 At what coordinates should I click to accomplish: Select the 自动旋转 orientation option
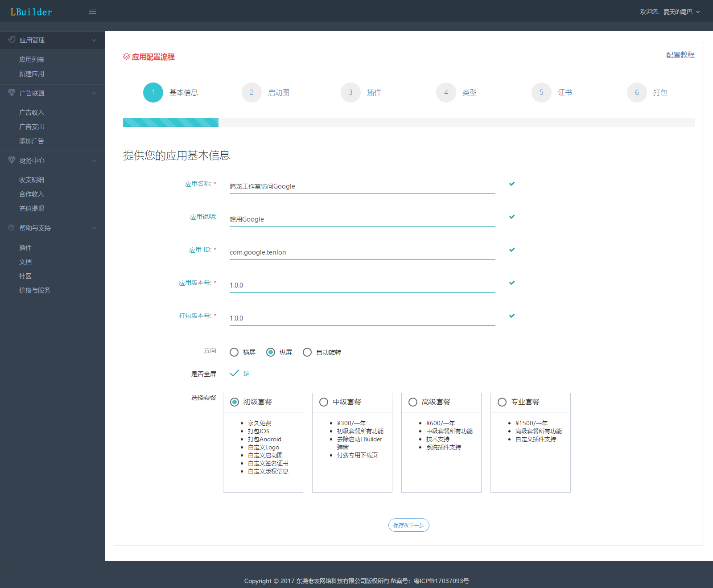coord(307,352)
